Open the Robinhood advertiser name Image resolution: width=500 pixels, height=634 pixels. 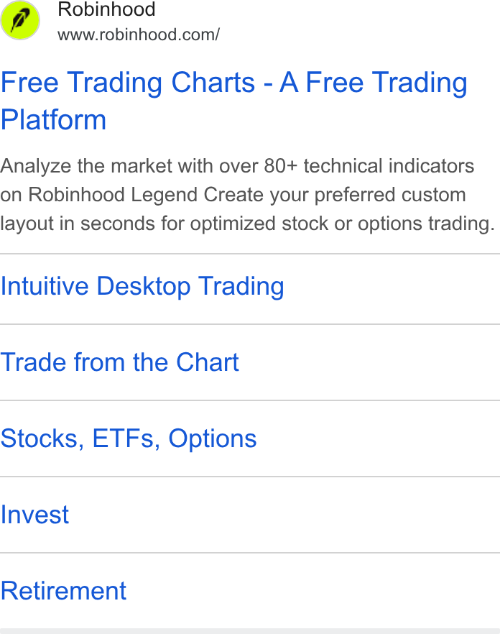107,9
